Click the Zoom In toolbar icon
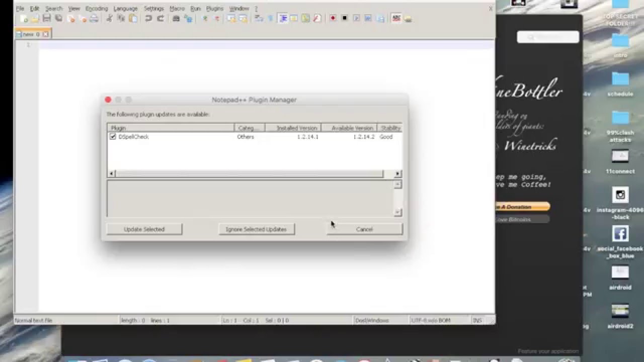The image size is (644, 362). tap(205, 19)
